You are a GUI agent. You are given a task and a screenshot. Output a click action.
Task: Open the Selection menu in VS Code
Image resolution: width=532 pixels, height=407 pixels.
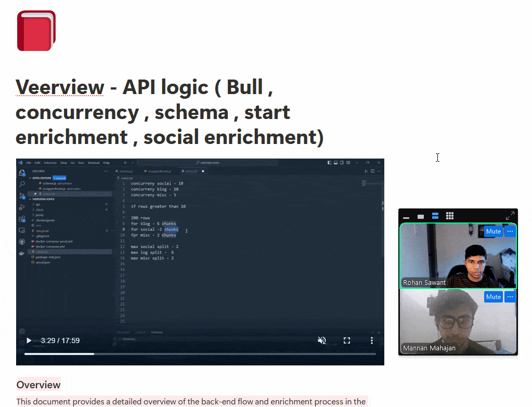[50, 163]
